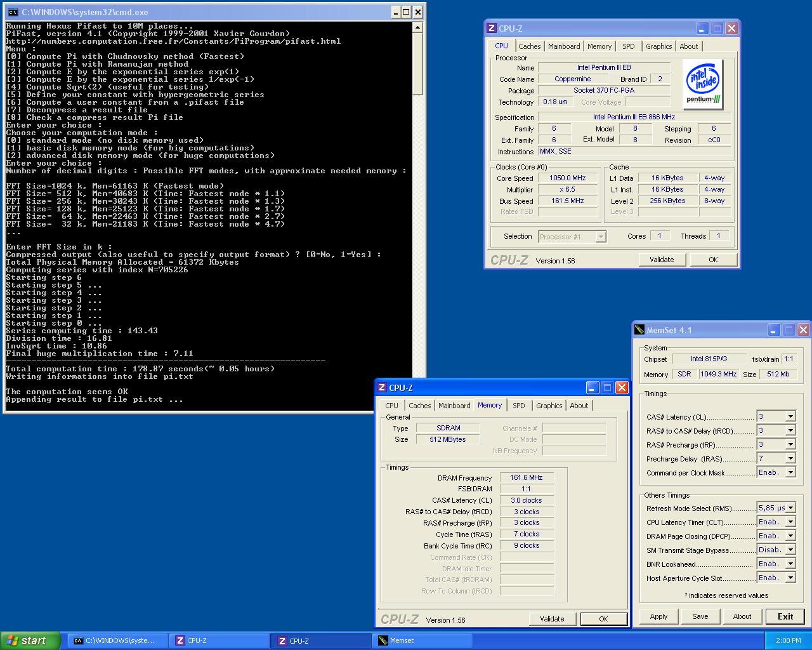Switch to Mainboard tab in top CPU-Z window

pyautogui.click(x=564, y=46)
